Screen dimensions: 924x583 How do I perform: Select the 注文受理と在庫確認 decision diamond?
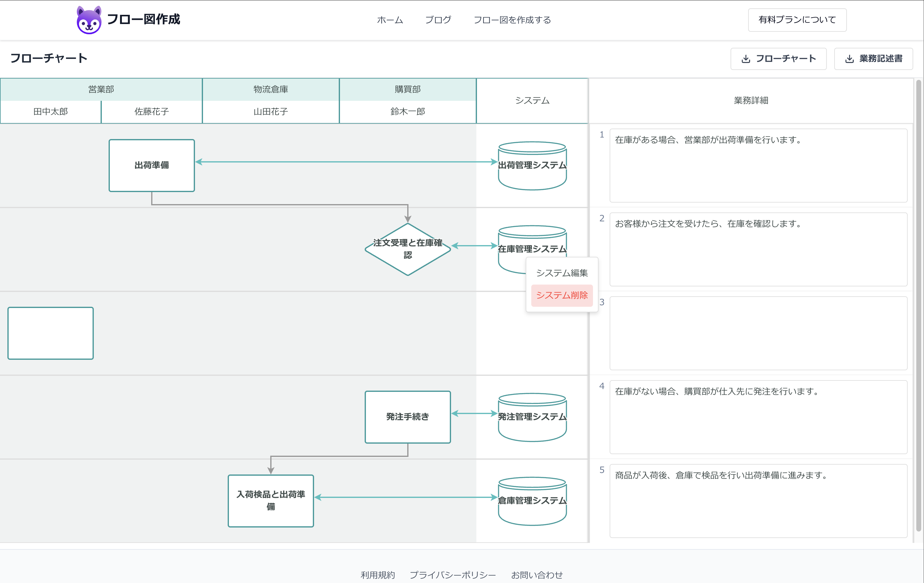408,249
